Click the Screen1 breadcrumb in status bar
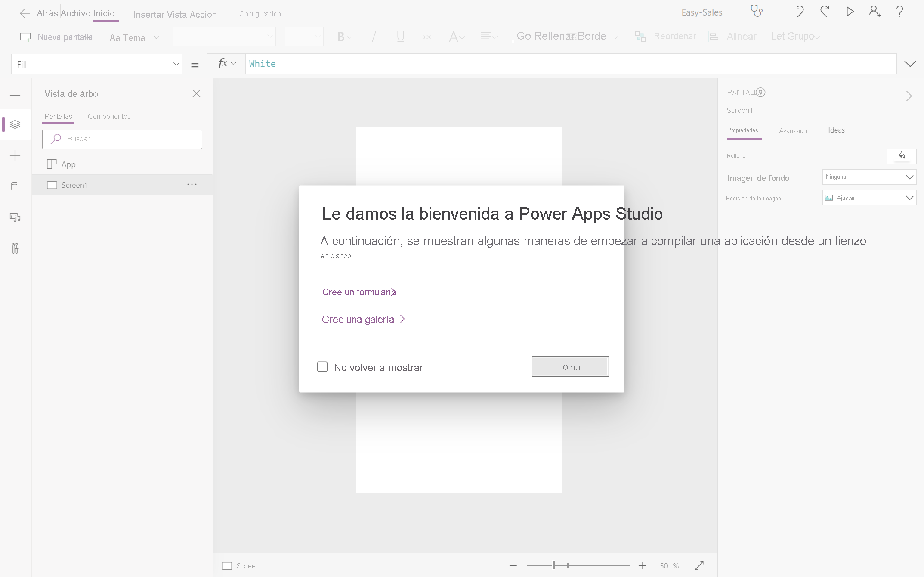 [242, 566]
